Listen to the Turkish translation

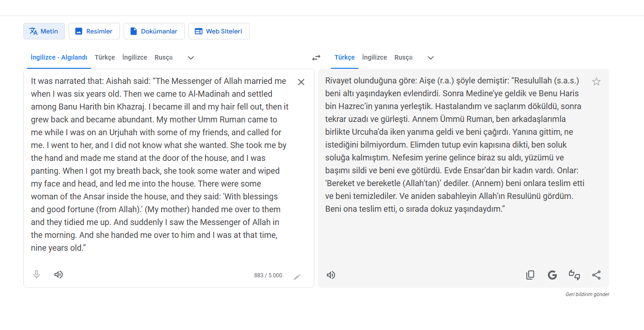[331, 275]
